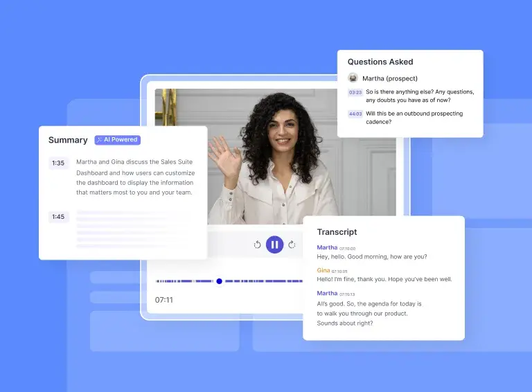Select the 1:45 summary timestamp
Viewport: 532px width, 392px height.
tap(57, 217)
